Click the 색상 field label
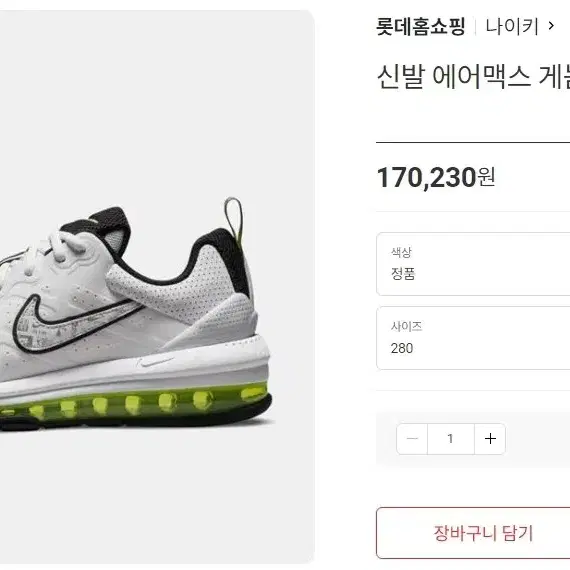The image size is (570, 570). click(x=401, y=252)
